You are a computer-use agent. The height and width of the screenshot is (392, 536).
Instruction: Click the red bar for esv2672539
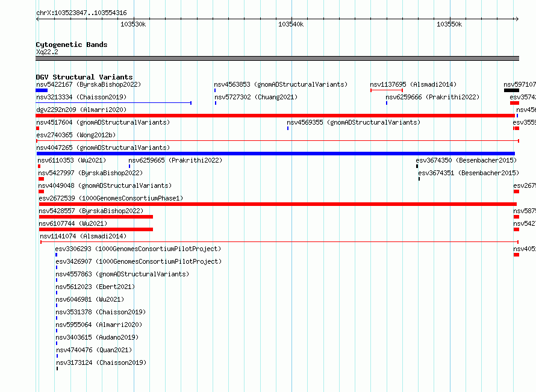pyautogui.click(x=278, y=204)
